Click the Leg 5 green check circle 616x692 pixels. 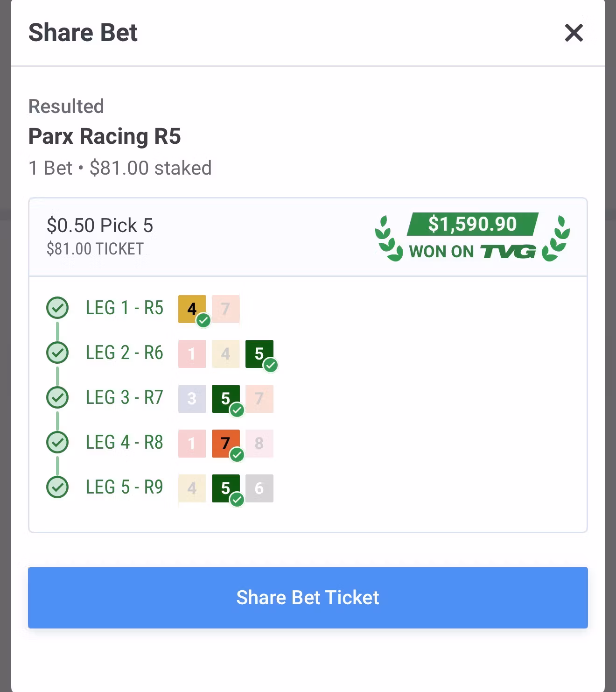[x=57, y=487]
